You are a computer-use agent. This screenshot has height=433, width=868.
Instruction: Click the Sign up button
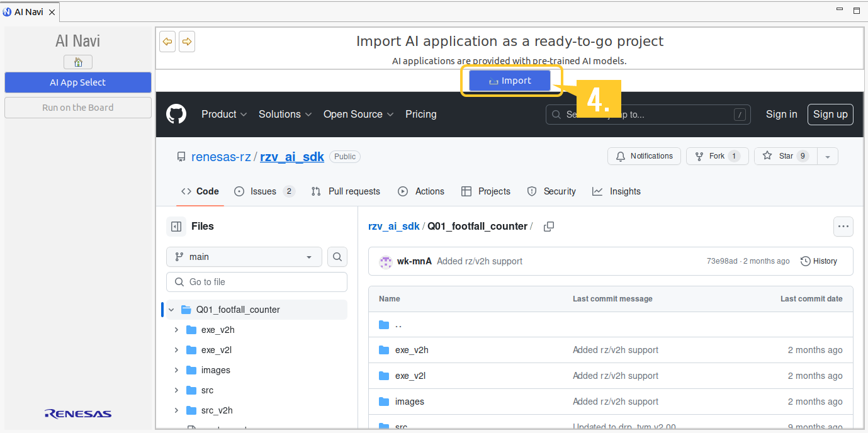[x=830, y=115]
